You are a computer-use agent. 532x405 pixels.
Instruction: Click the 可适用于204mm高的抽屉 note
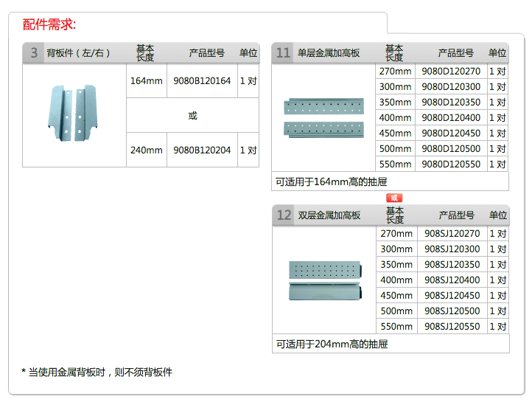pyautogui.click(x=332, y=344)
